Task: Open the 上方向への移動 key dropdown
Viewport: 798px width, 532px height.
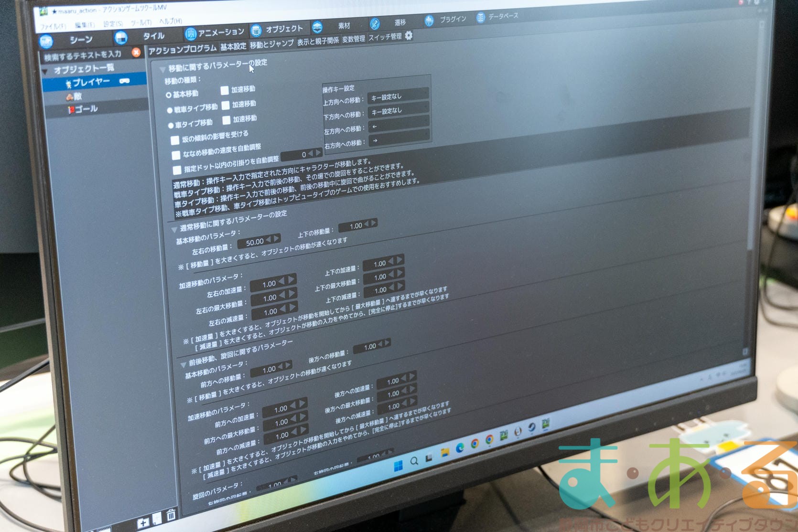Action: coord(397,97)
